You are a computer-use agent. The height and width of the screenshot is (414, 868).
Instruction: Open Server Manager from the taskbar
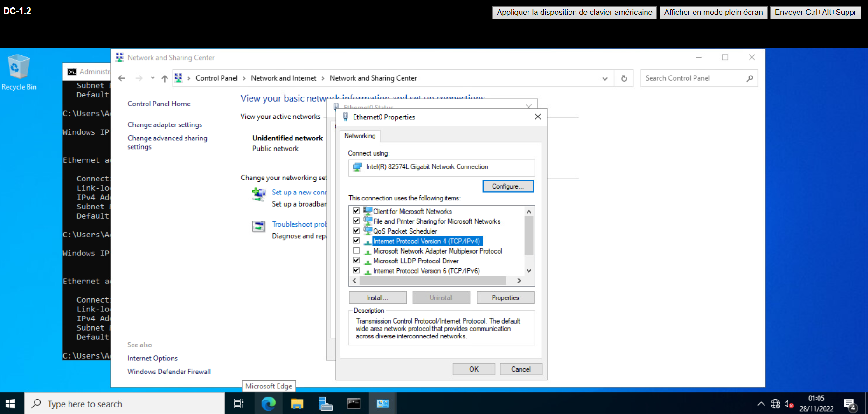click(325, 404)
